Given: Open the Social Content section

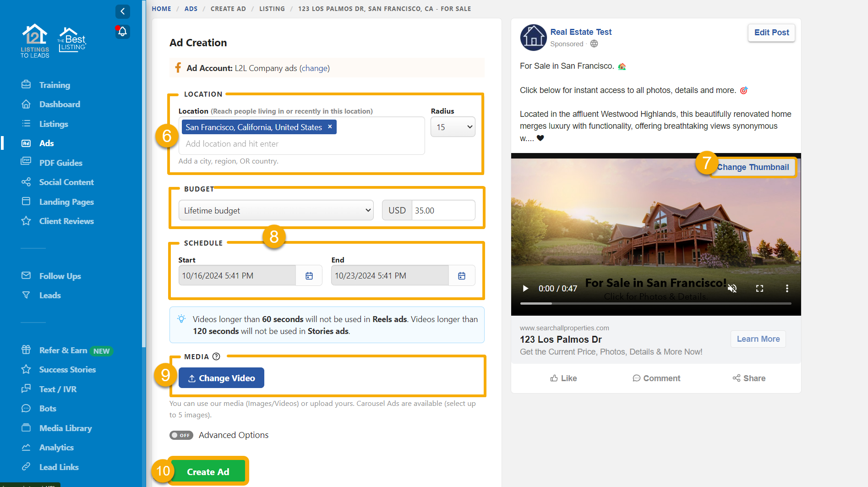Looking at the screenshot, I should (67, 182).
